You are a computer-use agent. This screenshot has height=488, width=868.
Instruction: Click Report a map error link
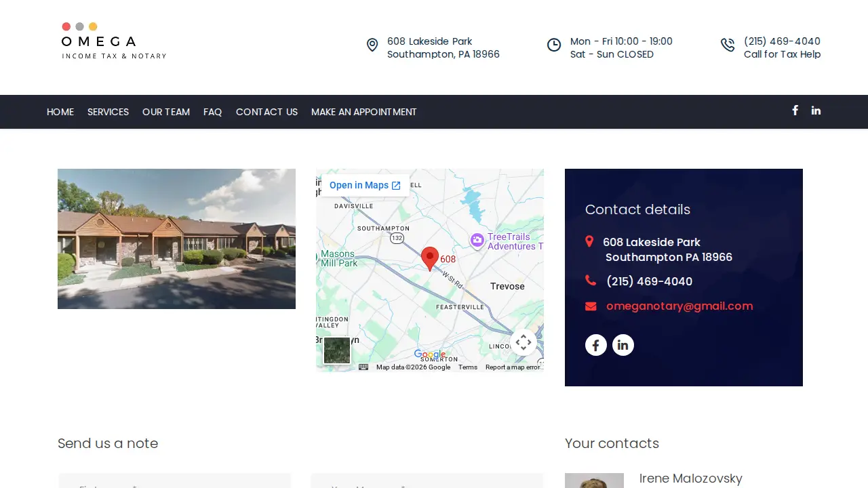pos(513,367)
